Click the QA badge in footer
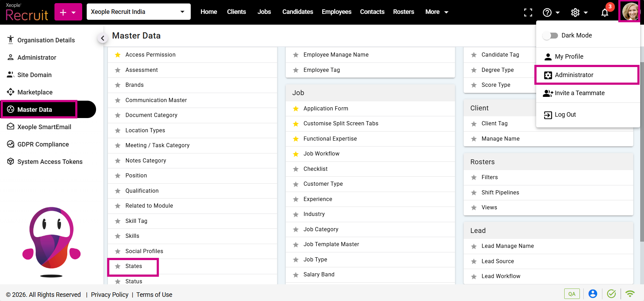This screenshot has width=644, height=301. click(572, 294)
